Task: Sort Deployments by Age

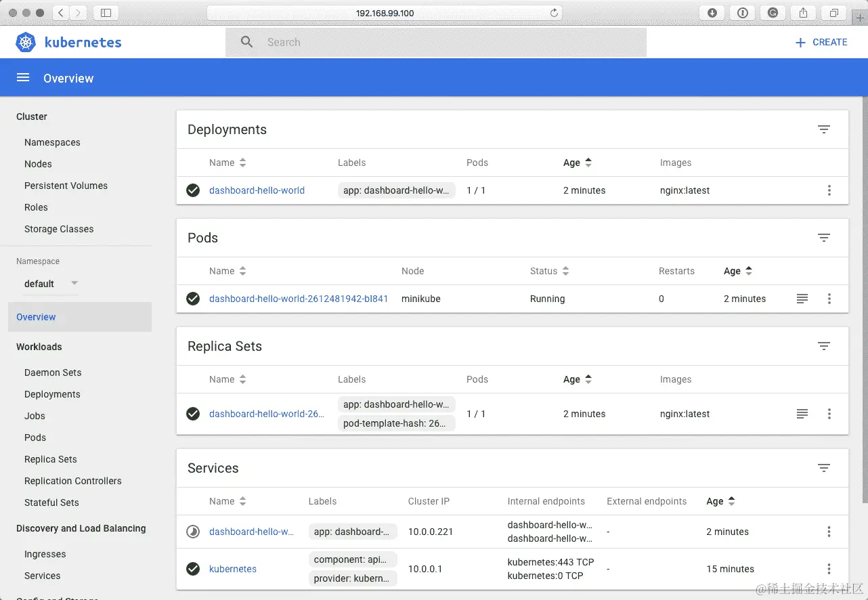Action: [578, 163]
